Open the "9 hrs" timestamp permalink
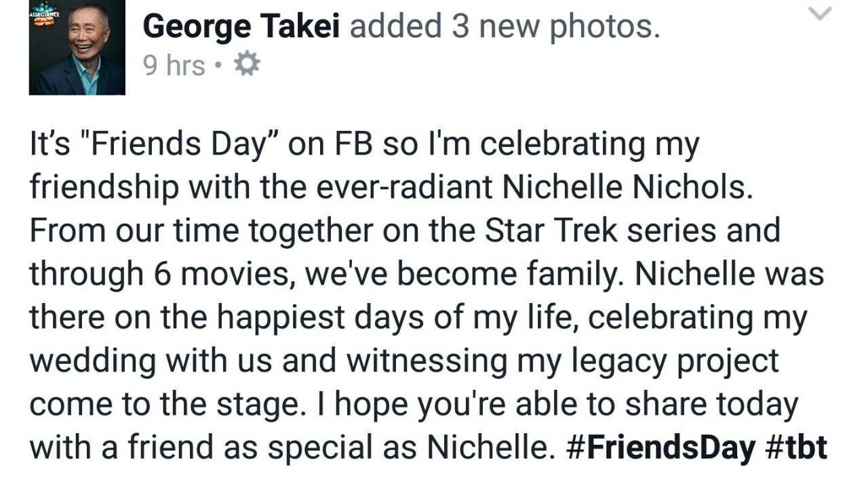 [x=174, y=66]
